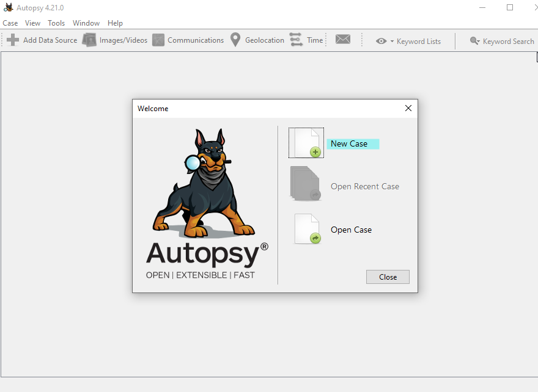Click the Keyword Search label
This screenshot has width=538, height=392.
509,42
